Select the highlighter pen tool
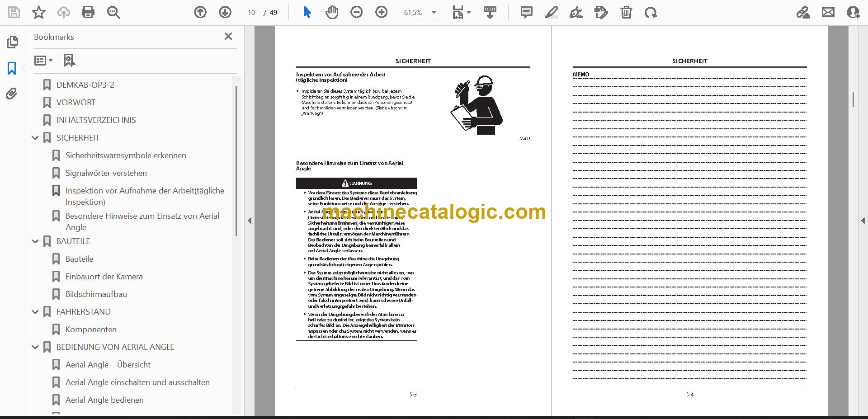 (x=551, y=13)
